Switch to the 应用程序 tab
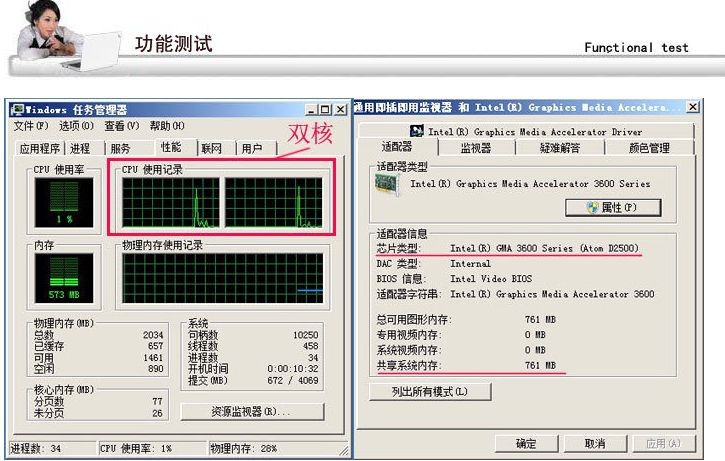 tap(40, 148)
